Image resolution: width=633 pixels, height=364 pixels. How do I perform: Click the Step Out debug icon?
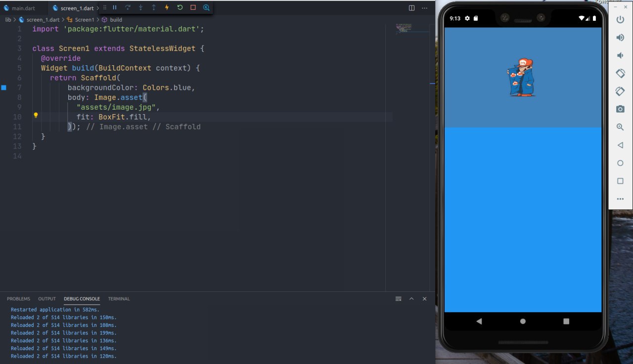(154, 8)
